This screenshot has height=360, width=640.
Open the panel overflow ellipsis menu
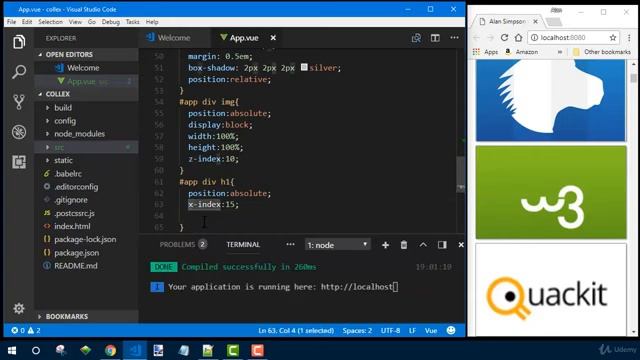[290, 244]
